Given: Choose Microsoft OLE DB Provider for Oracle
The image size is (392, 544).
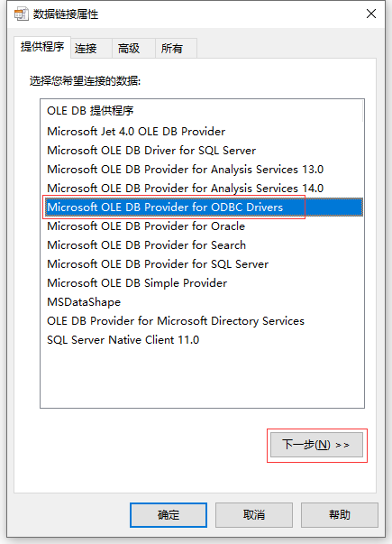Looking at the screenshot, I should click(202, 226).
